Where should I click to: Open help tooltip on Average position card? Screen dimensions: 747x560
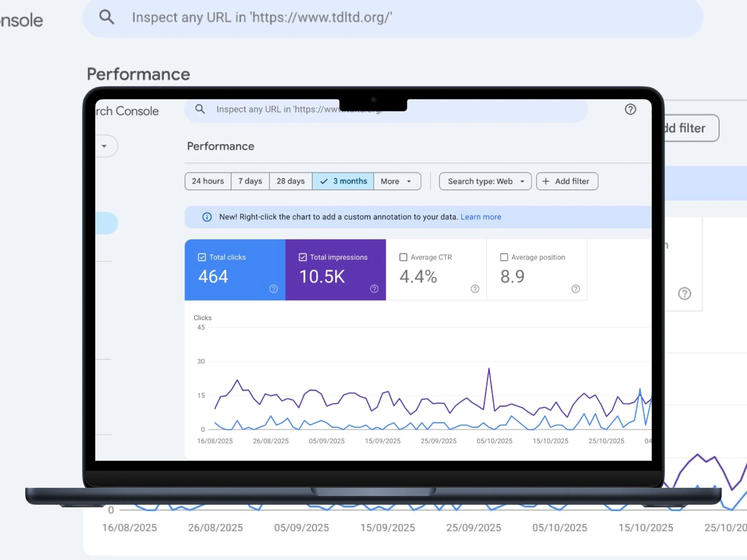click(x=576, y=289)
